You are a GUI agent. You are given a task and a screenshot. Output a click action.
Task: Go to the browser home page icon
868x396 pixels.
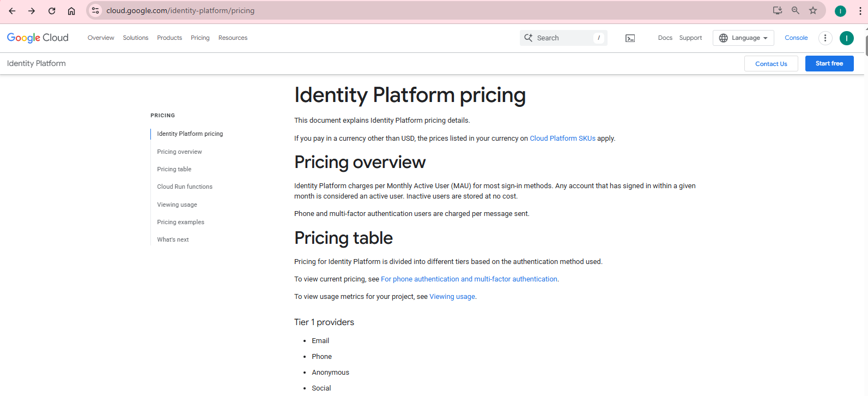[x=71, y=11]
